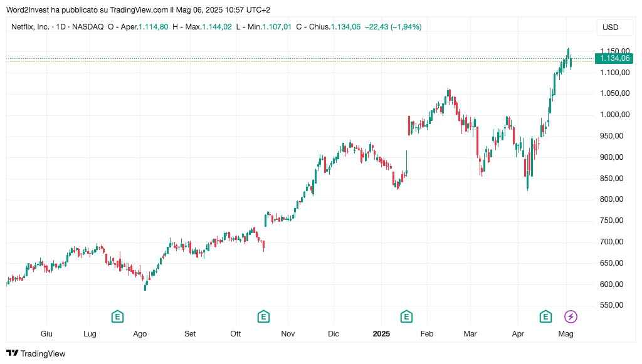Viewport: 642px width, 364px height.
Task: Click the Ott label on time axis
Action: (236, 334)
